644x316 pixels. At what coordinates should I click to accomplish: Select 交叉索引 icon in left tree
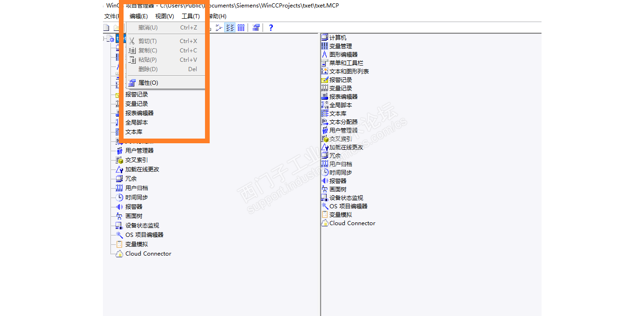[119, 160]
